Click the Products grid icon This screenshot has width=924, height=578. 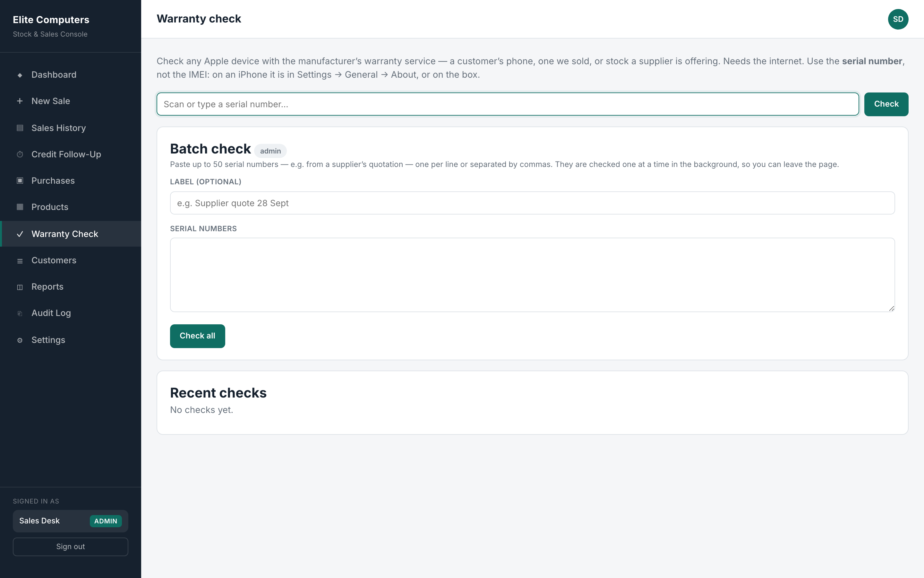[20, 207]
